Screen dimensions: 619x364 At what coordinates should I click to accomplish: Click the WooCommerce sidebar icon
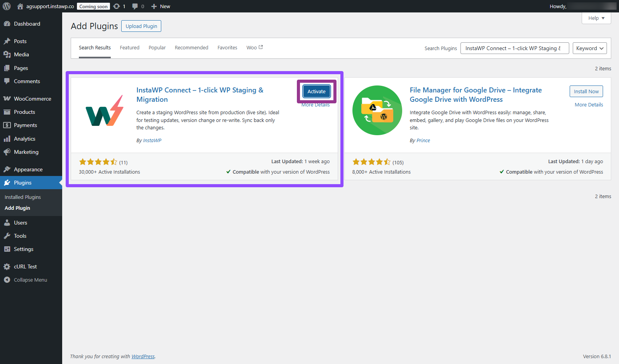7,99
